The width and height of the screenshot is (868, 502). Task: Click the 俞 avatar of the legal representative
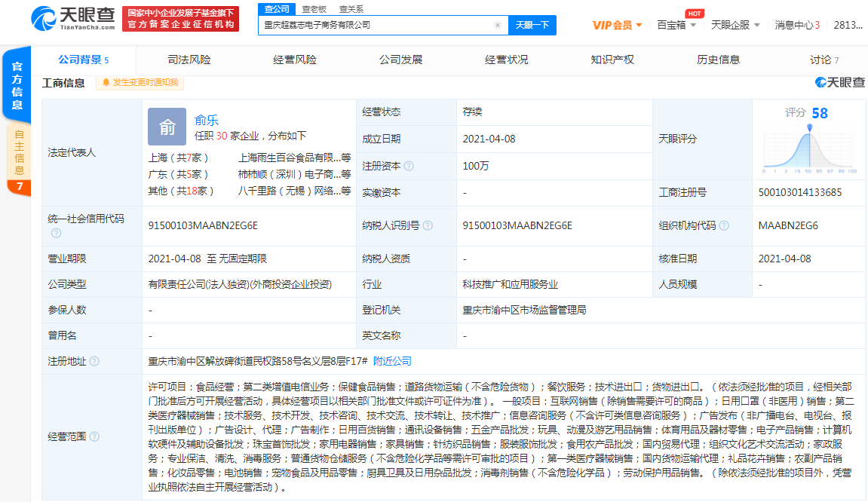pos(167,127)
